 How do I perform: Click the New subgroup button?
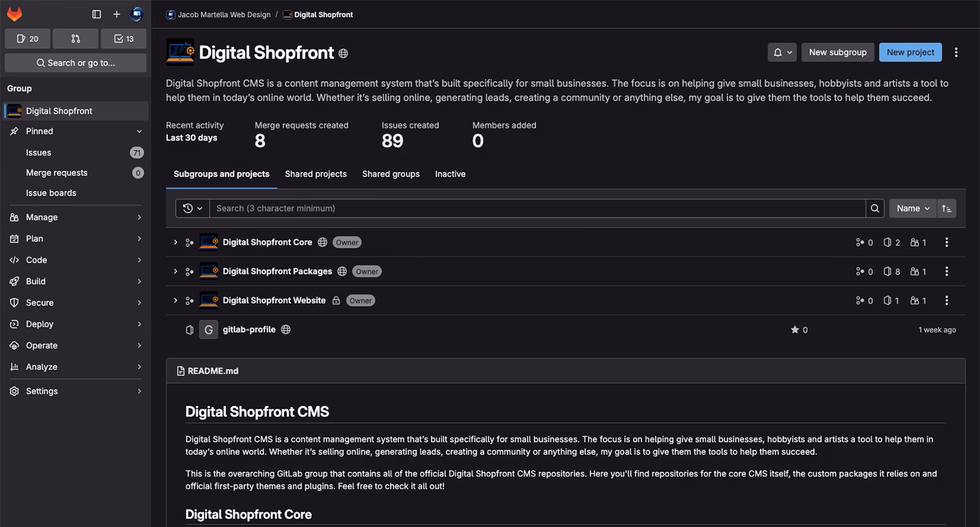click(838, 52)
